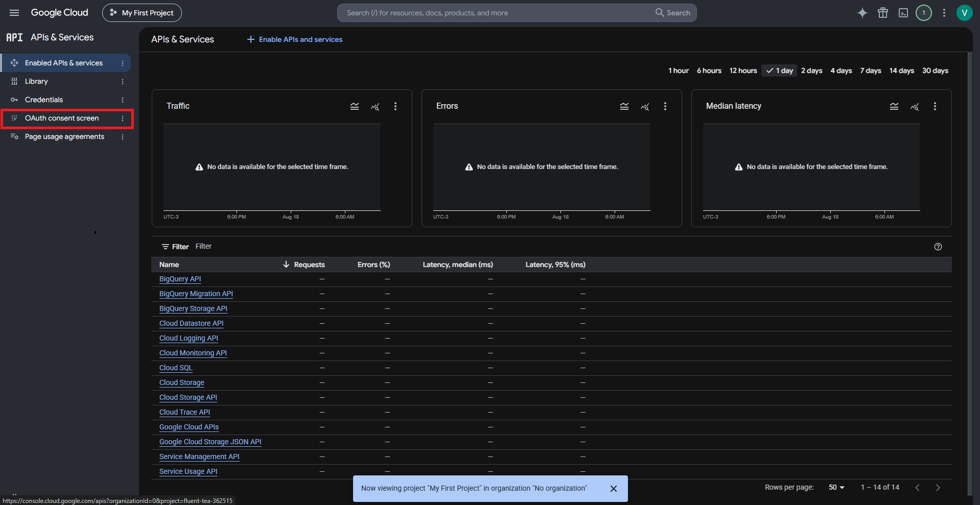Screen dimensions: 980x505
Task: Open the Service Usage API link
Action: pos(188,472)
